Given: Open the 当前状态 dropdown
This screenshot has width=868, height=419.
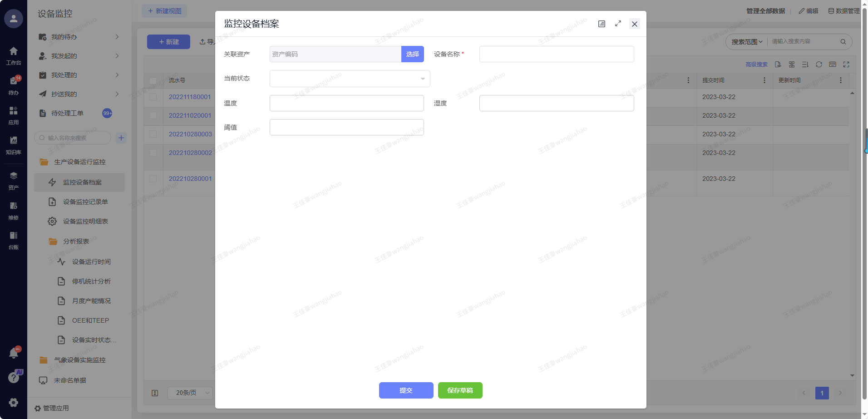Looking at the screenshot, I should click(x=350, y=79).
